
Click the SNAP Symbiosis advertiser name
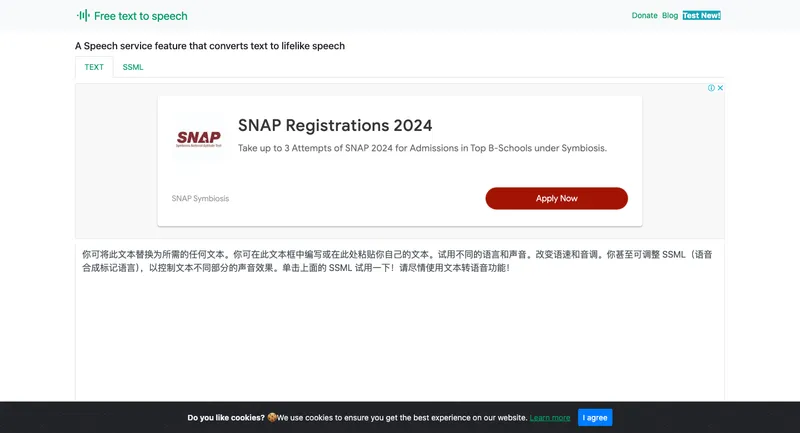tap(200, 198)
